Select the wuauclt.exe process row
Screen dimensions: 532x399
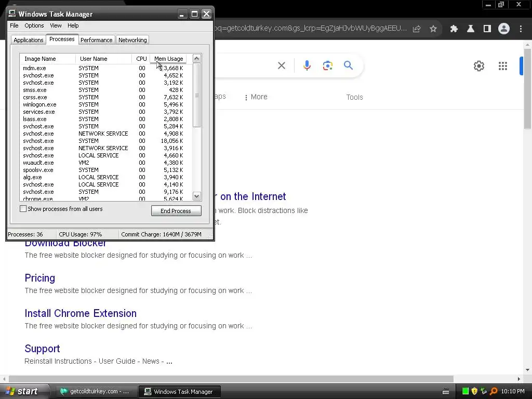point(103,163)
